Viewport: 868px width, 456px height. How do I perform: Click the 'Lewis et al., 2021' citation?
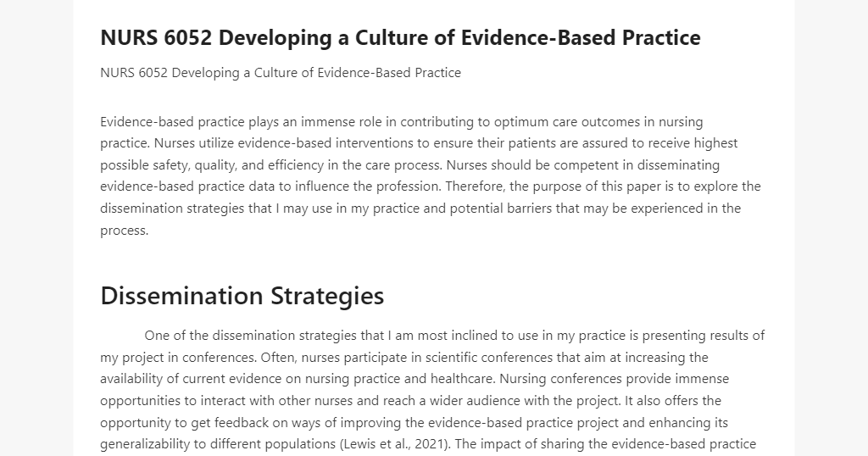[x=394, y=444]
